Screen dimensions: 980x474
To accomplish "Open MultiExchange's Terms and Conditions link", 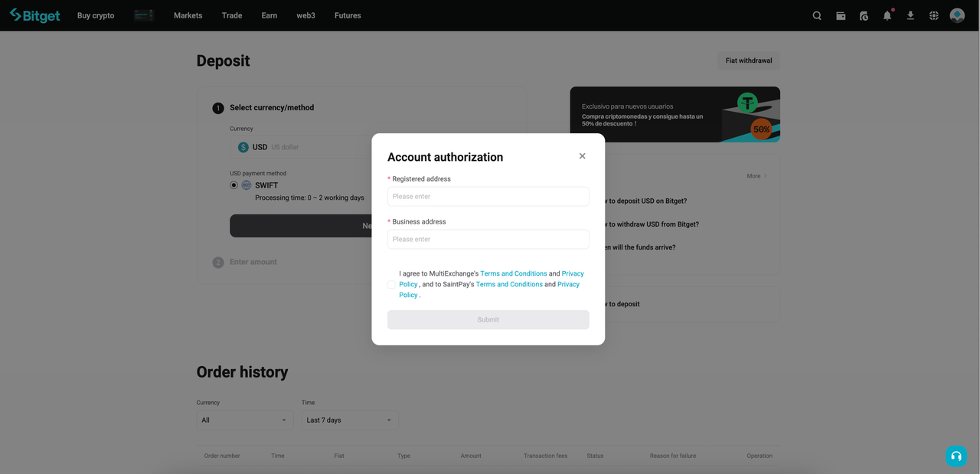I will pos(513,273).
